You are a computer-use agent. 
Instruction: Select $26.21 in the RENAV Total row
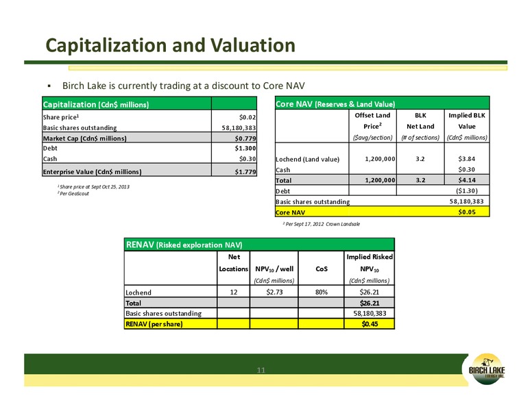[x=370, y=303]
